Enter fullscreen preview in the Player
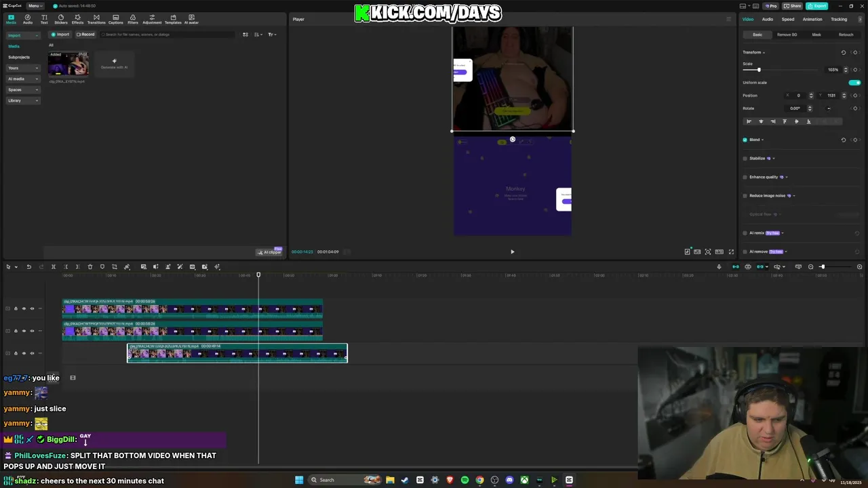868x488 pixels. pos(731,251)
